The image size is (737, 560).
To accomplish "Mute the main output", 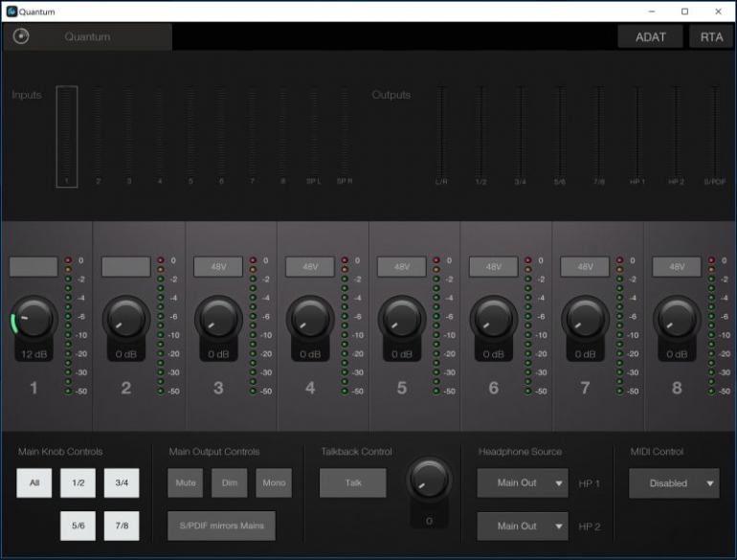I will coord(185,482).
